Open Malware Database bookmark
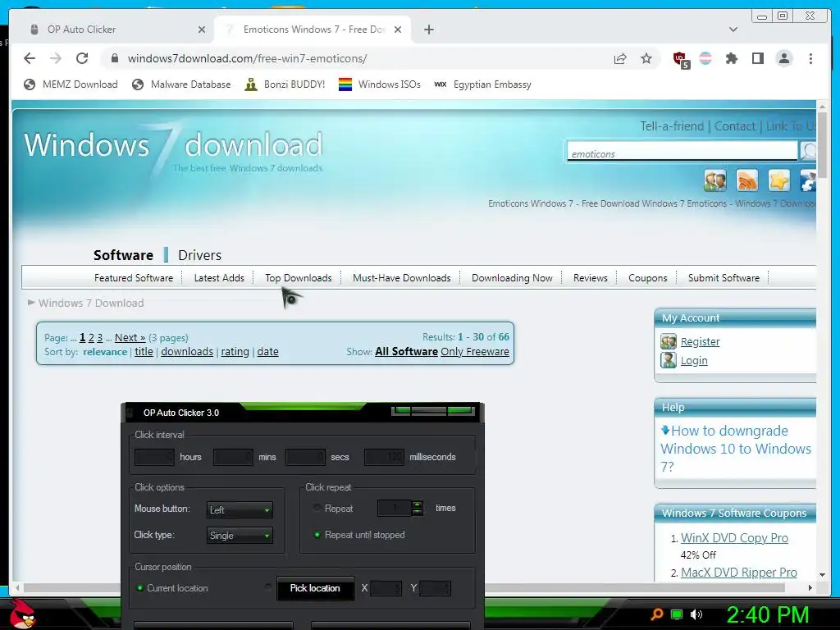 pyautogui.click(x=181, y=84)
